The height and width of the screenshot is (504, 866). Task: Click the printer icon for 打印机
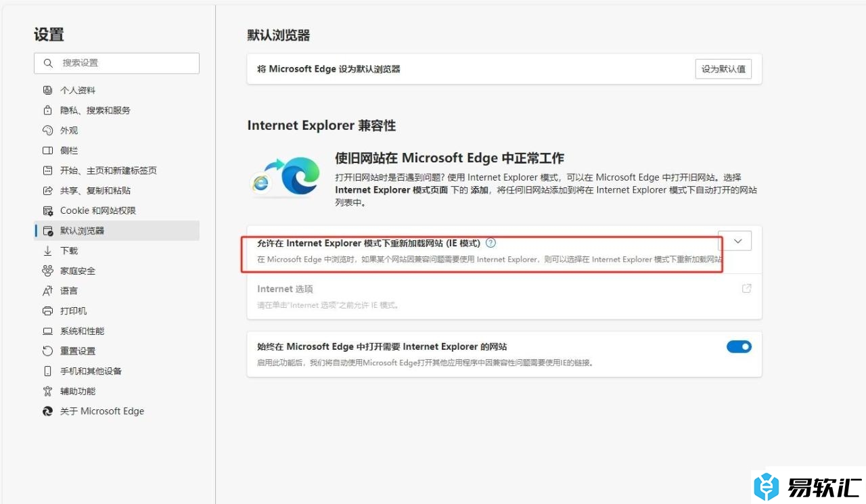(47, 311)
